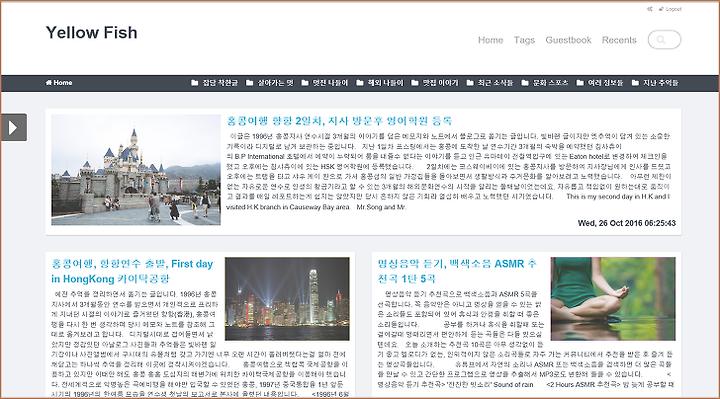
Task: Open the Recents page
Action: [x=619, y=40]
